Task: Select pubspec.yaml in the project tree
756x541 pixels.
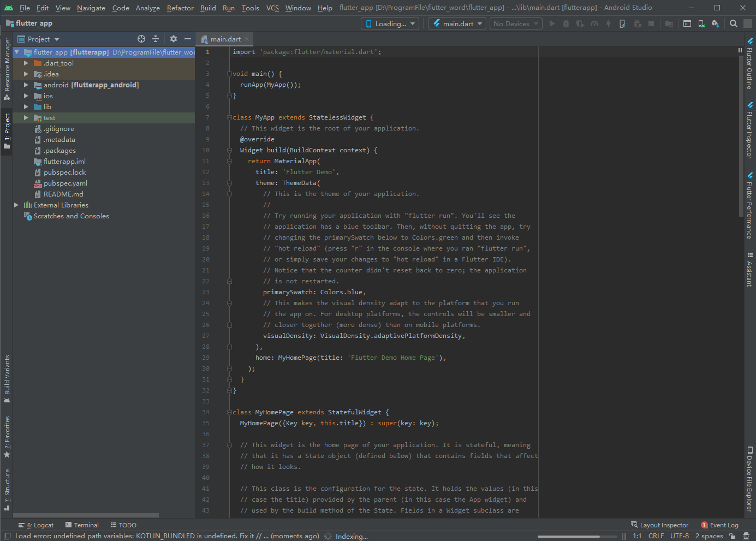Action: coord(65,183)
